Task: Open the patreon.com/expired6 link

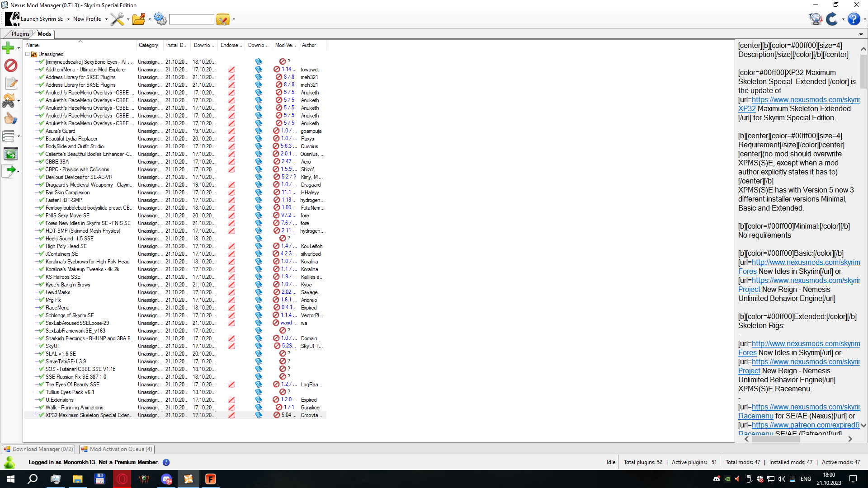Action: coord(805,425)
